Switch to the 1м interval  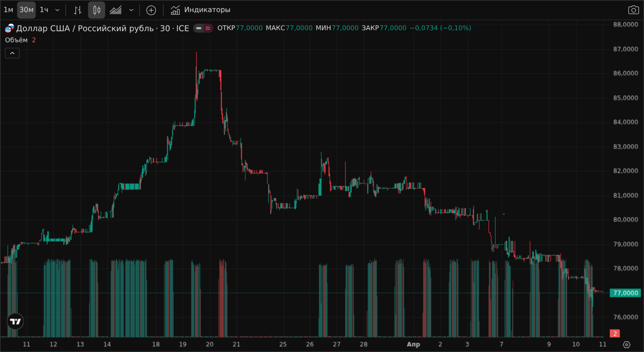(8, 10)
